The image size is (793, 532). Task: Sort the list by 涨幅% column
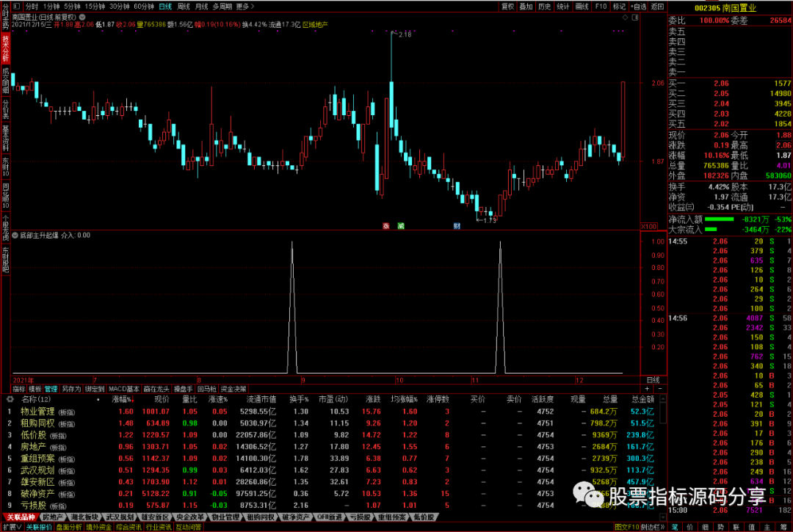[123, 399]
